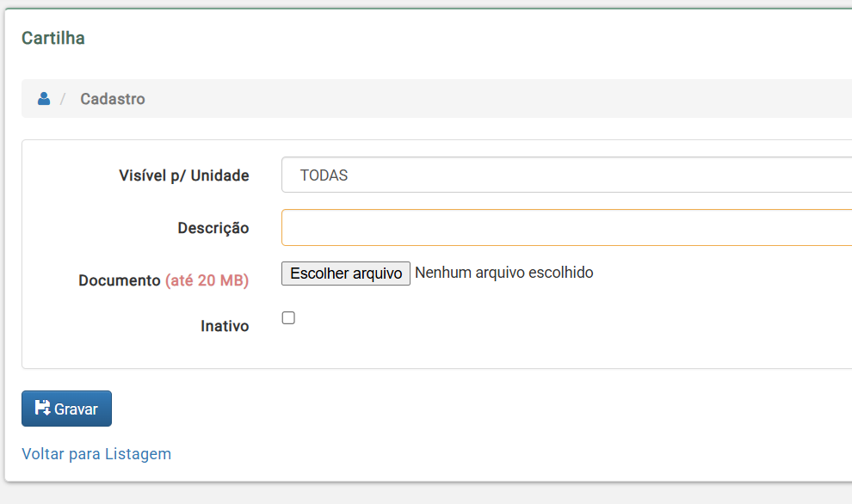Follow the Voltar para Listagem link
Viewport: 852px width, 504px height.
point(96,453)
